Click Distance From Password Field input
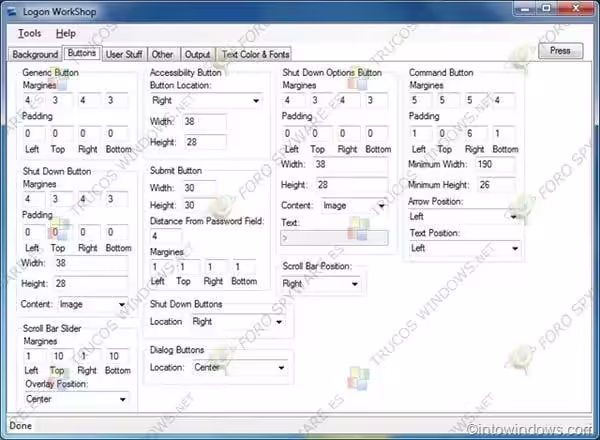This screenshot has height=440, width=600. pos(166,236)
